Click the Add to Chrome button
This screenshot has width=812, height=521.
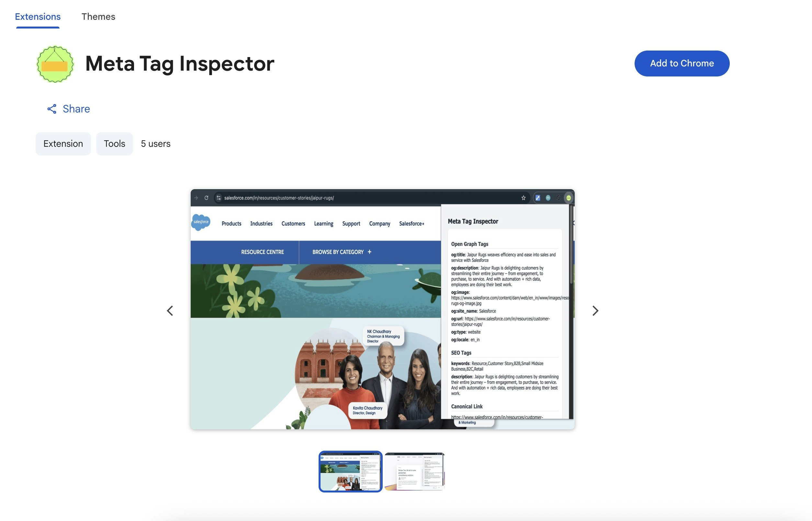682,63
